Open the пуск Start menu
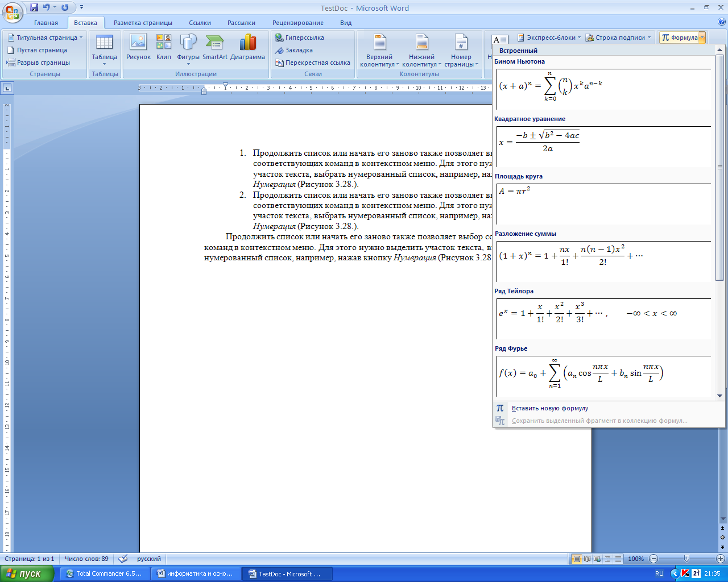Image resolution: width=728 pixels, height=582 pixels. pyautogui.click(x=27, y=573)
